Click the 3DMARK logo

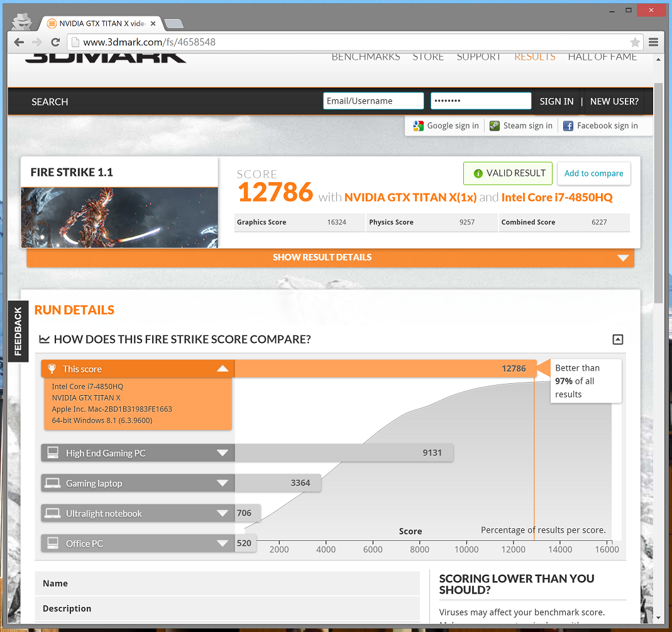(106, 58)
